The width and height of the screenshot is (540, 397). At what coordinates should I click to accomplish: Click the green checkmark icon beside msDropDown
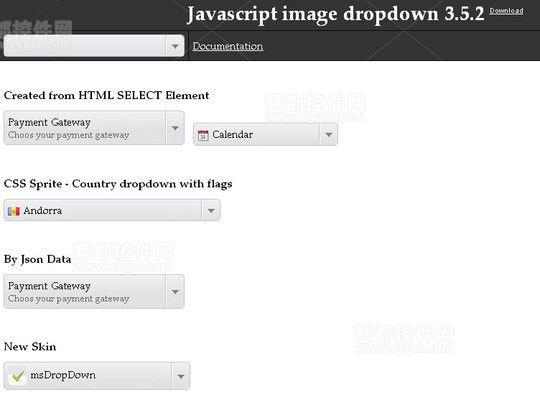click(x=18, y=376)
